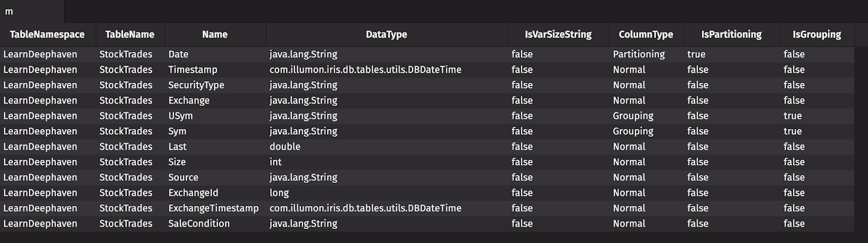This screenshot has width=868, height=243.
Task: Select the "Partitioning" ColumnType cell in Date row
Action: (639, 54)
